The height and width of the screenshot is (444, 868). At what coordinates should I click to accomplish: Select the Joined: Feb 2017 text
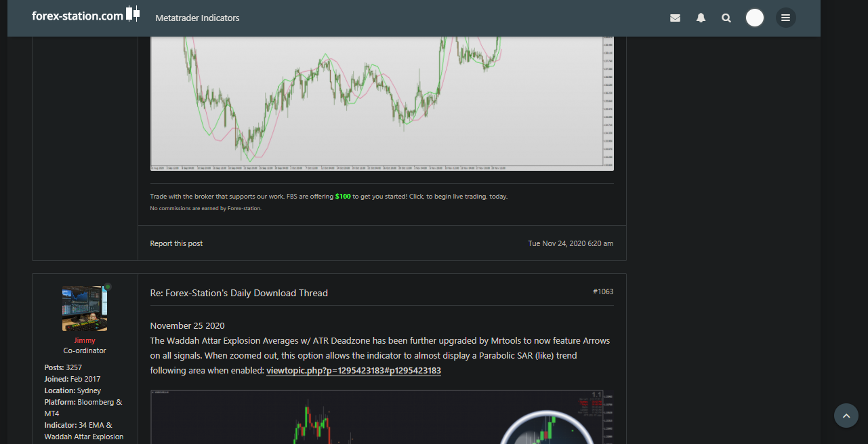tap(73, 379)
